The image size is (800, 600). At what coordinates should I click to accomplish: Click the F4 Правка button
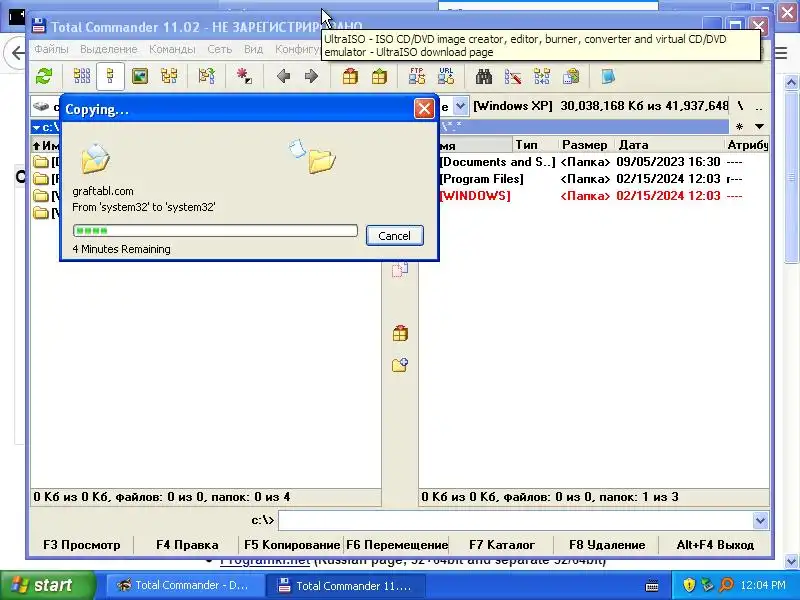point(187,545)
